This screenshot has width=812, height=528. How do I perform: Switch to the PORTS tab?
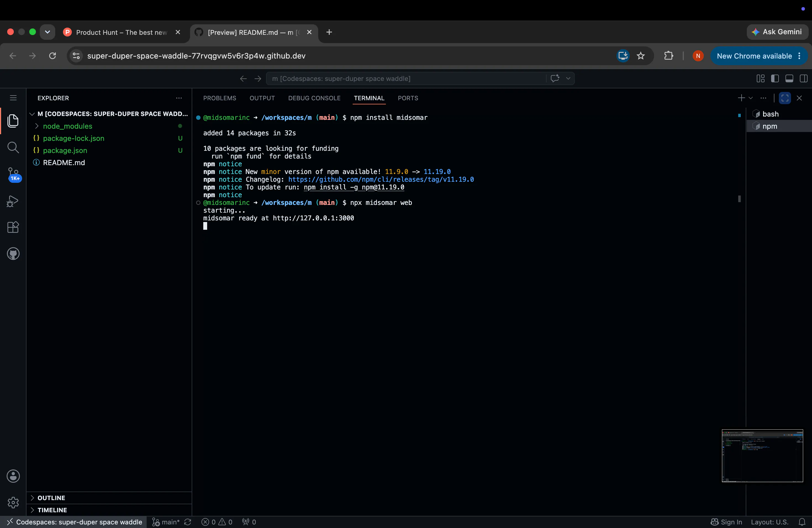pos(408,98)
